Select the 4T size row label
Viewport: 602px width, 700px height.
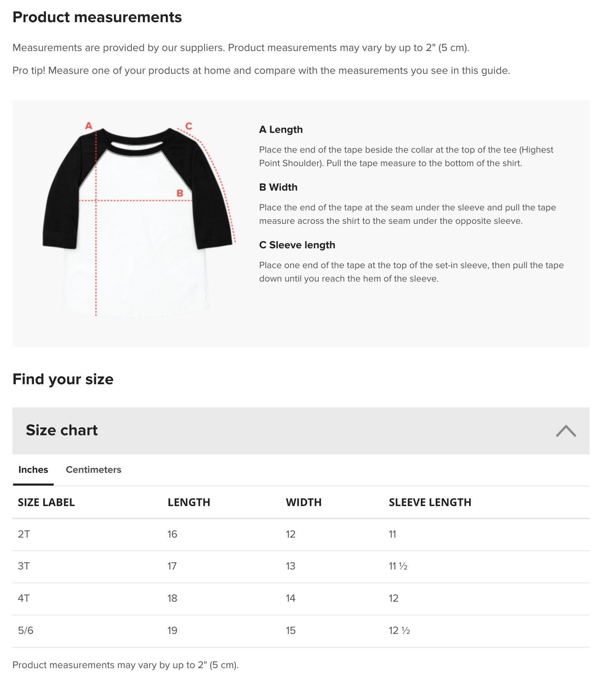[24, 598]
